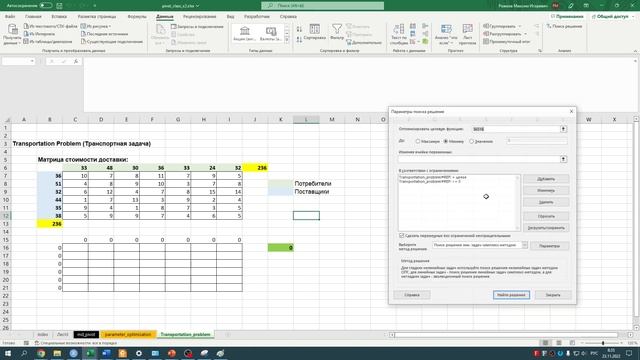Click the Solve (Найти решение) button
Screen dimensions: 640x360
pos(511,295)
